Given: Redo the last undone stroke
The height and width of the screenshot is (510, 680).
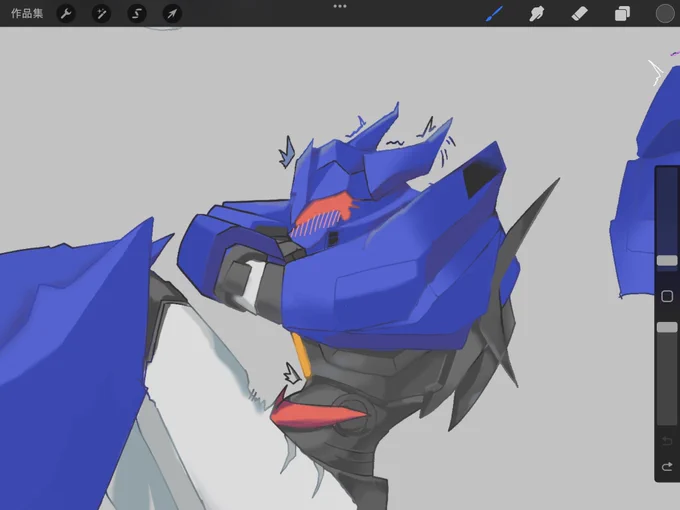Looking at the screenshot, I should click(667, 467).
